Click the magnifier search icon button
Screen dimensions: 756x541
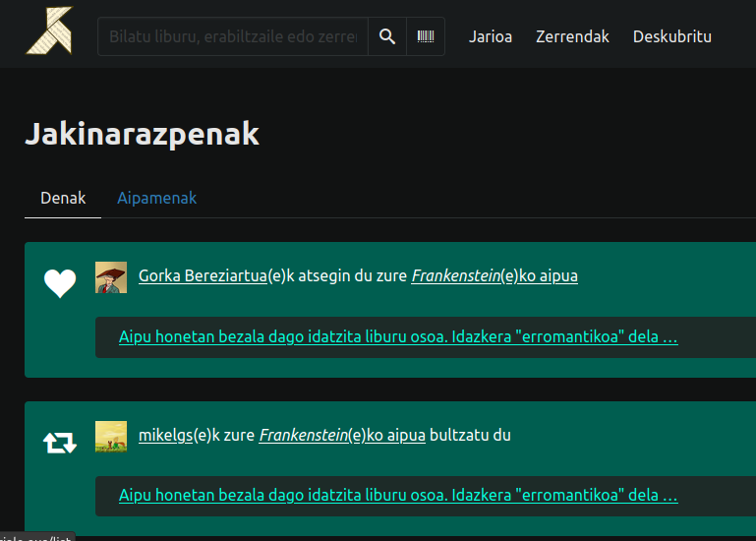click(x=387, y=36)
